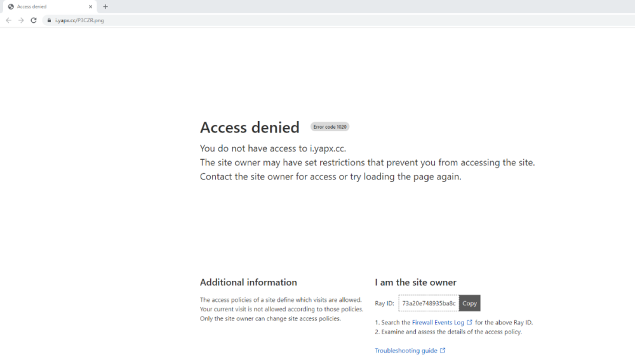
Task: Click the Error code 1020 badge
Action: pos(330,127)
